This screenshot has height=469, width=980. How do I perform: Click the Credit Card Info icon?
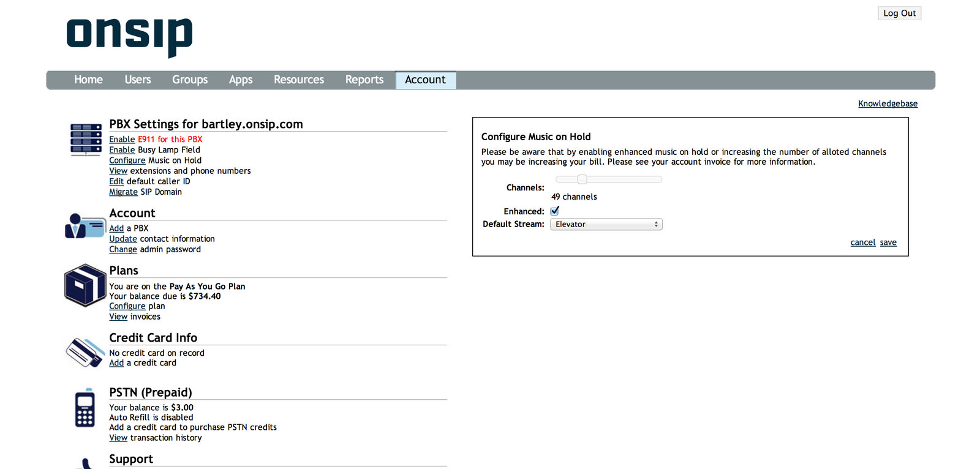(x=85, y=353)
